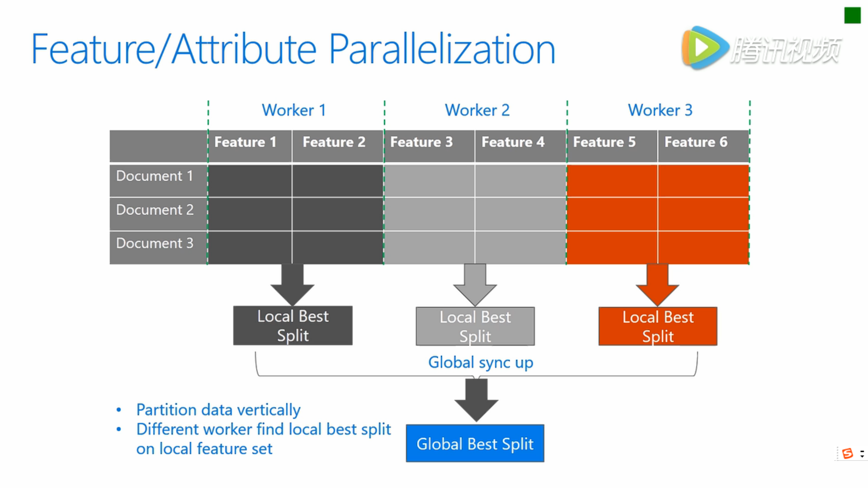Click the on local feature set line
This screenshot has width=868, height=488.
204,449
